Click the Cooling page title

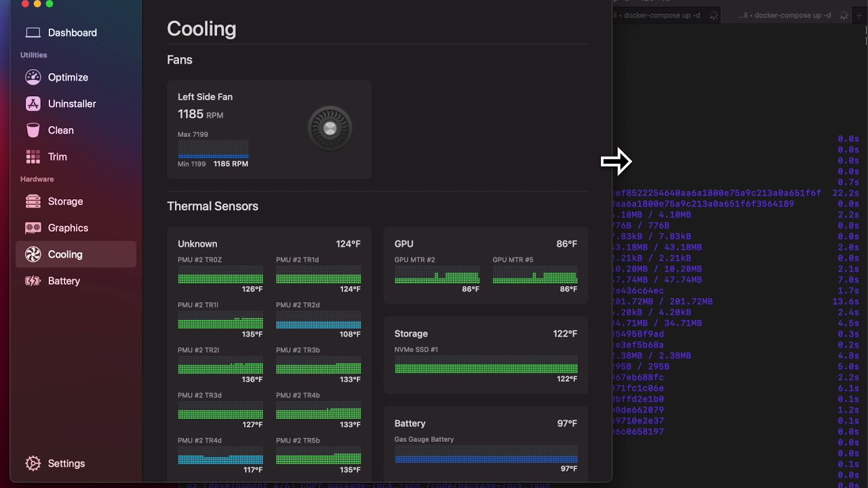201,28
